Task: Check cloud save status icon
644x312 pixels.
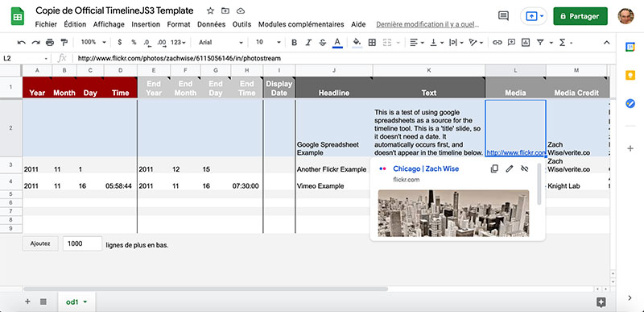Action: (241, 10)
